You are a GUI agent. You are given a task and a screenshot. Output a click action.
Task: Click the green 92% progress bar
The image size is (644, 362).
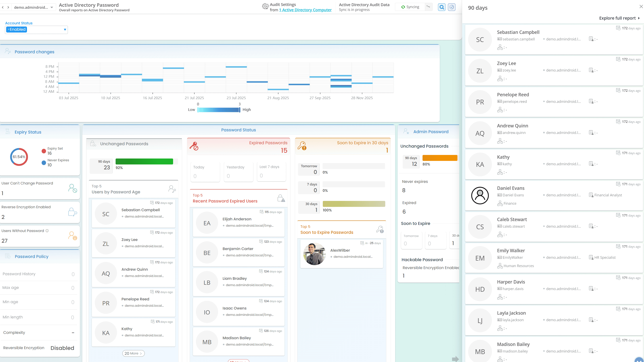[x=144, y=162]
